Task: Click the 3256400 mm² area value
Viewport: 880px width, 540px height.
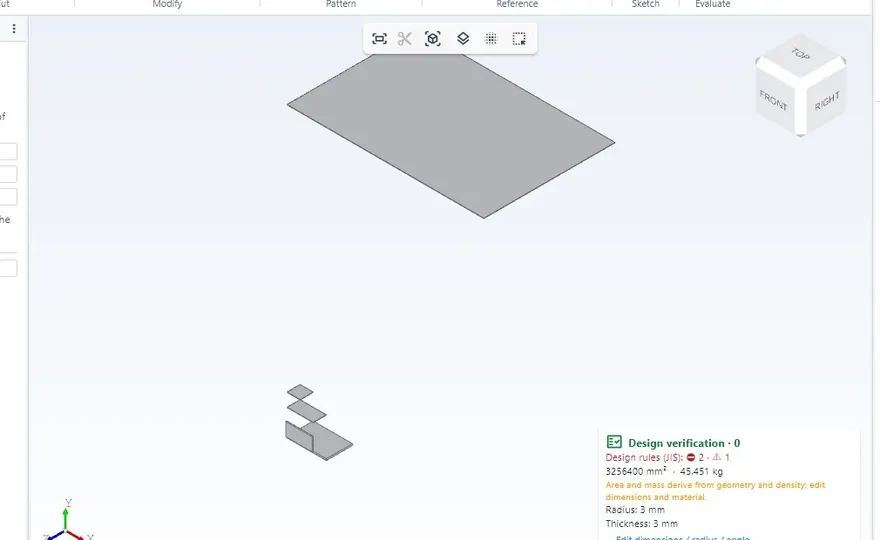Action: pos(636,472)
